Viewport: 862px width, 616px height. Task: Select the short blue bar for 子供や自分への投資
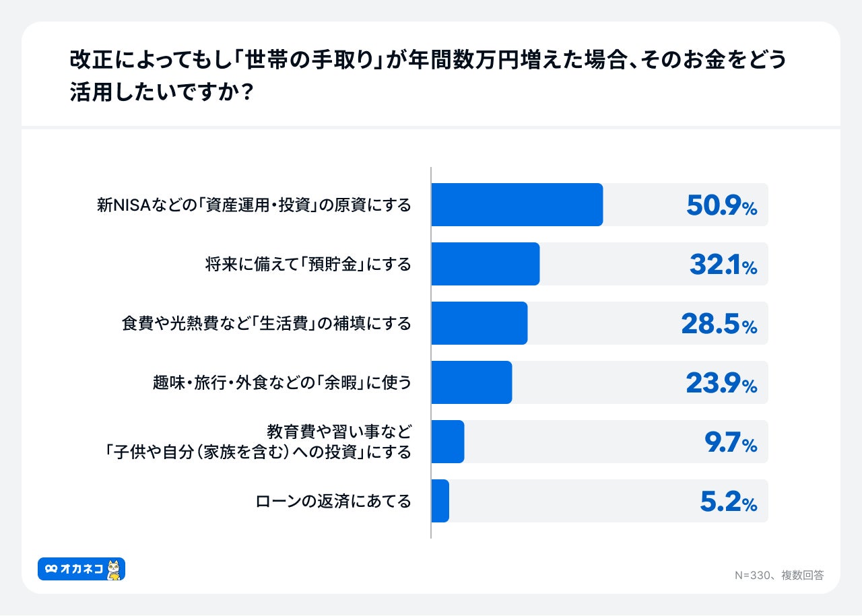(447, 442)
